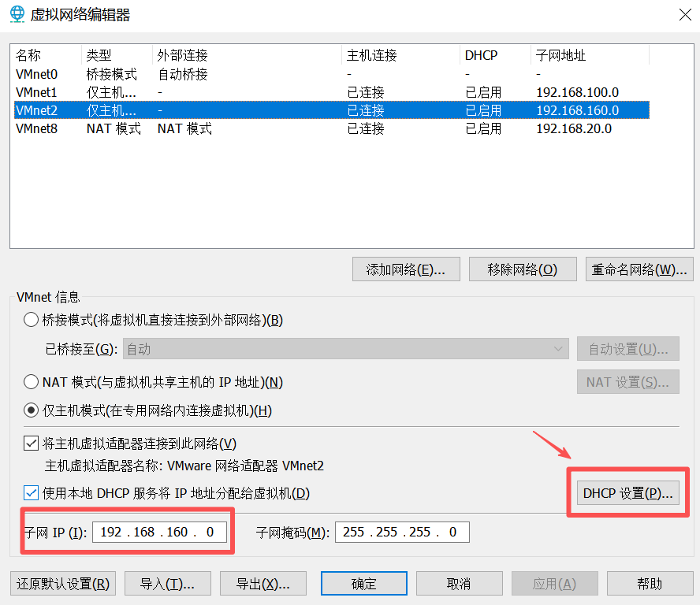Click the 添加网络(E)... button
Screen dimensions: 700x605
click(406, 269)
